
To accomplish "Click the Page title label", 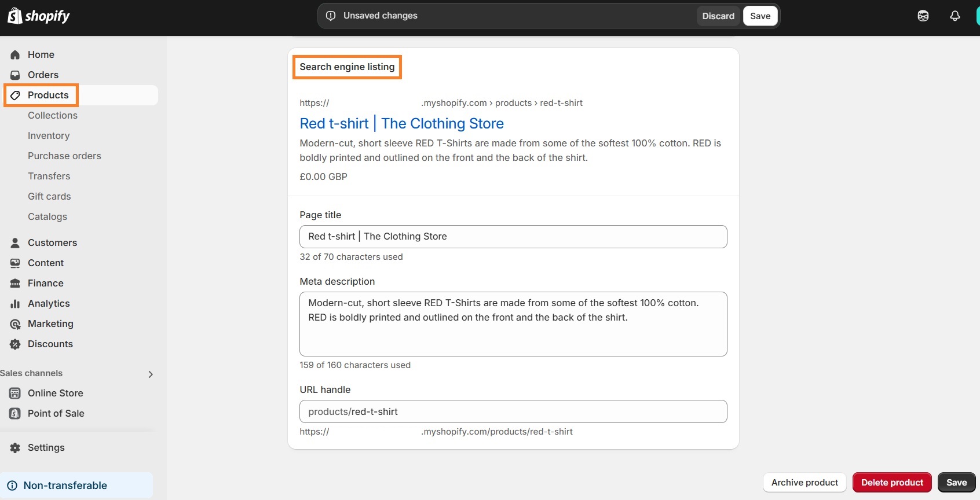I will 320,215.
